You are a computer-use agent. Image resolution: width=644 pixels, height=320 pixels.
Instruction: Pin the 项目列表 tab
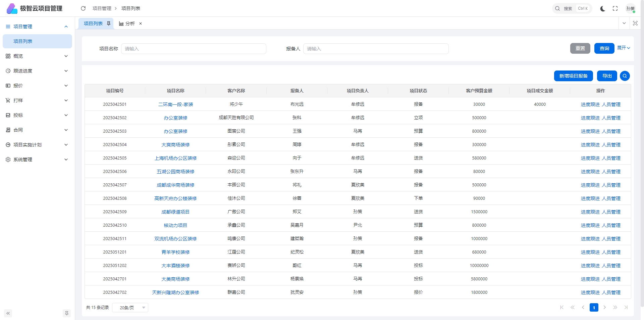(x=109, y=24)
